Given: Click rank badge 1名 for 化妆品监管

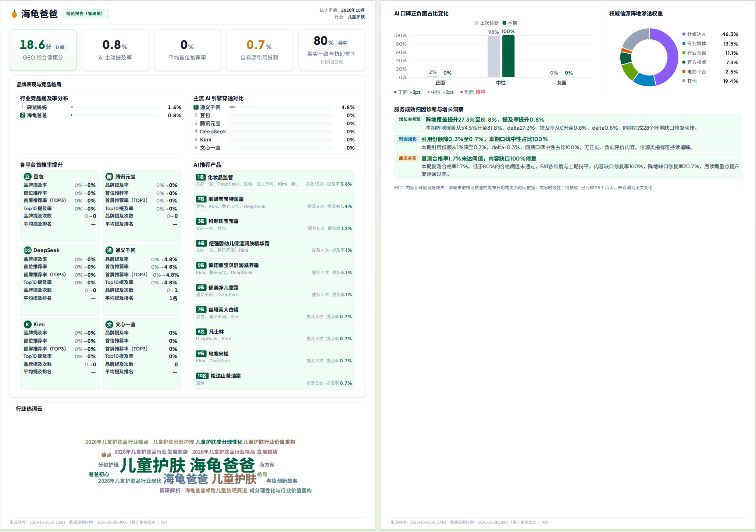Looking at the screenshot, I should [201, 177].
